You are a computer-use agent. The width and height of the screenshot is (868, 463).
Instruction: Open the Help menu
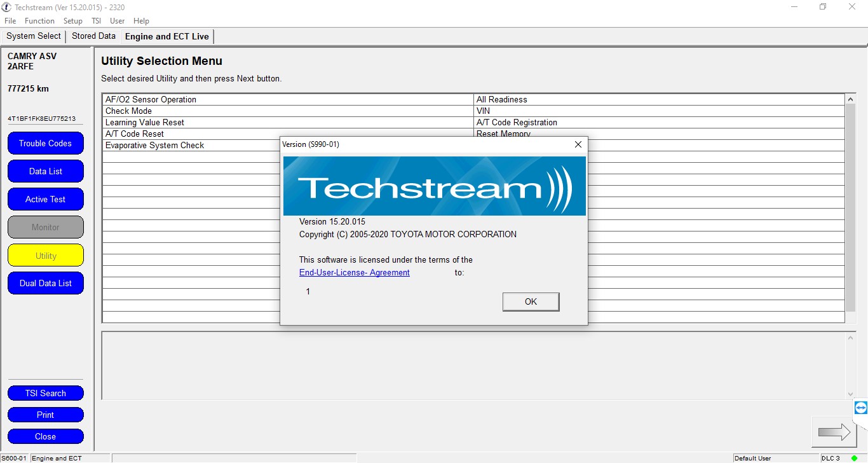tap(141, 21)
